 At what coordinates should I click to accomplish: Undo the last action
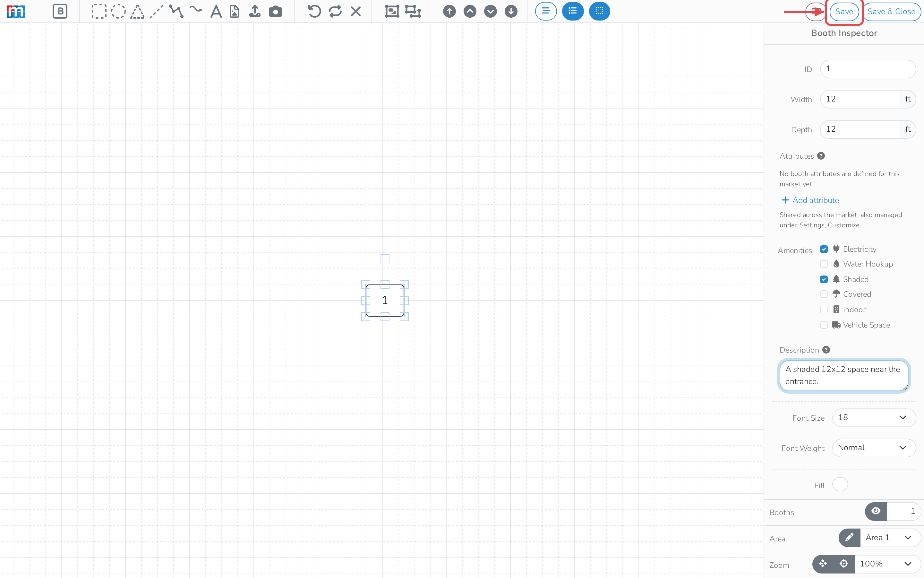pyautogui.click(x=314, y=12)
